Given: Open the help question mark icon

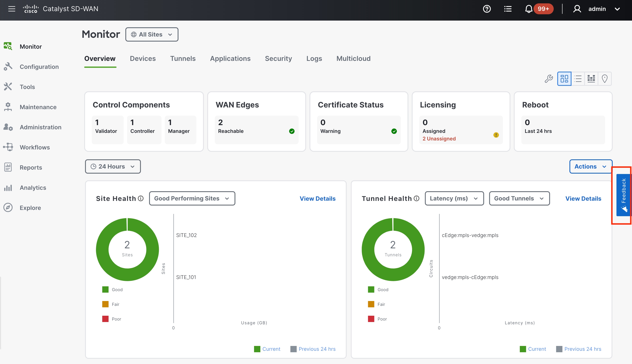Looking at the screenshot, I should click(x=486, y=9).
